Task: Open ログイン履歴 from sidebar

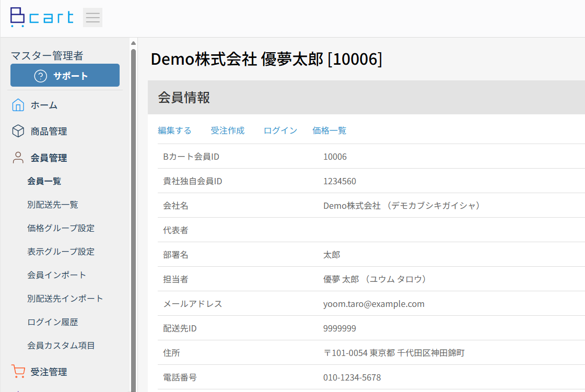Action: pyautogui.click(x=53, y=322)
